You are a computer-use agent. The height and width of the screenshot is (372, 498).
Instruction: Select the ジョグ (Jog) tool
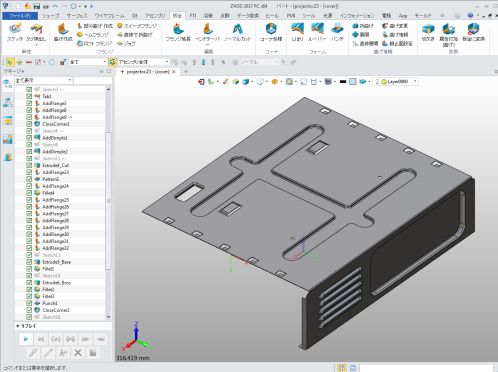point(126,43)
